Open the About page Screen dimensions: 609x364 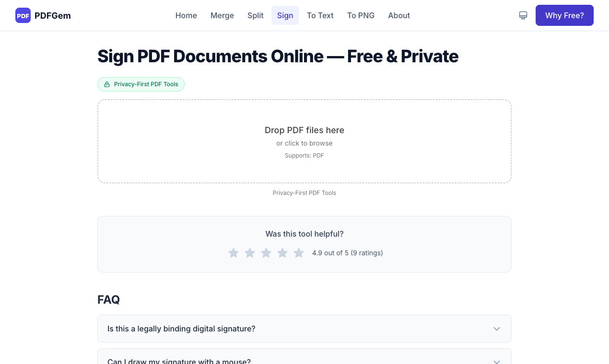[x=399, y=15]
